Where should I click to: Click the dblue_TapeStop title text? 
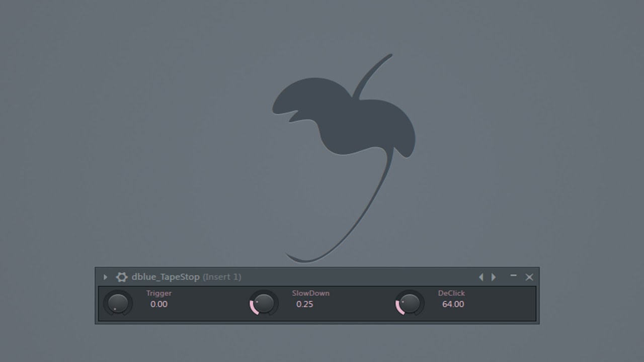(166, 277)
